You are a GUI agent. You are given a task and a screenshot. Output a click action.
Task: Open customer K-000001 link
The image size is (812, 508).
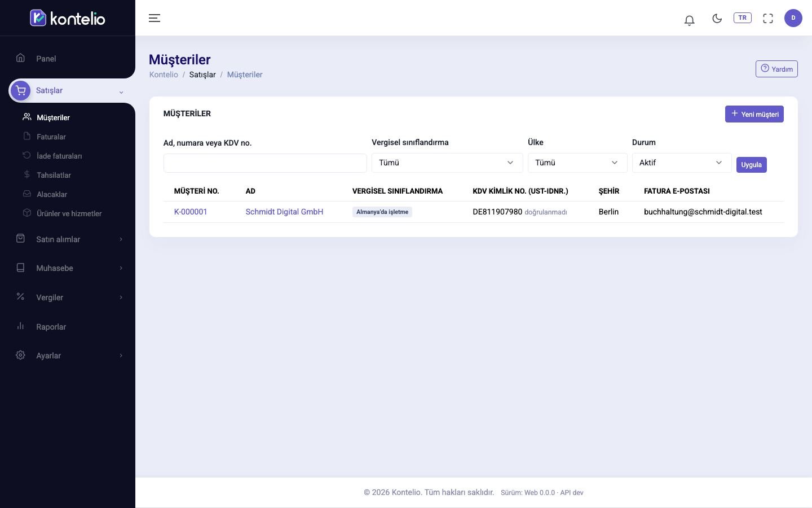[191, 212]
